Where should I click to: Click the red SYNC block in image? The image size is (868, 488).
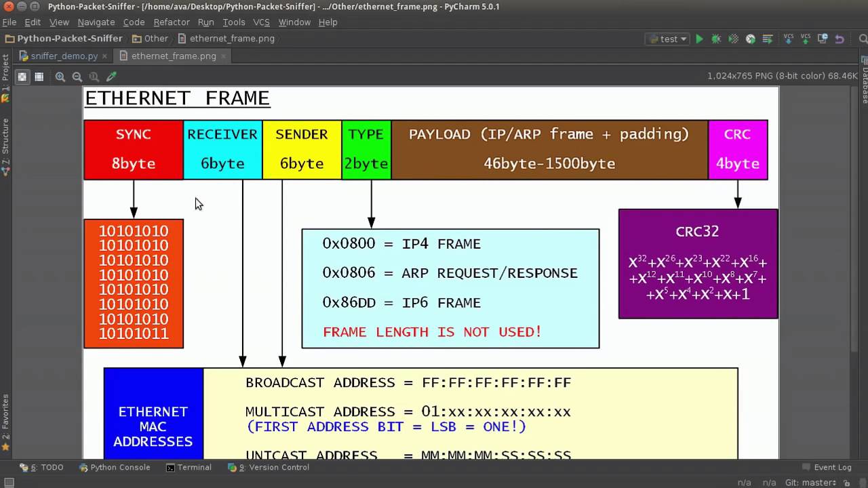click(x=134, y=150)
